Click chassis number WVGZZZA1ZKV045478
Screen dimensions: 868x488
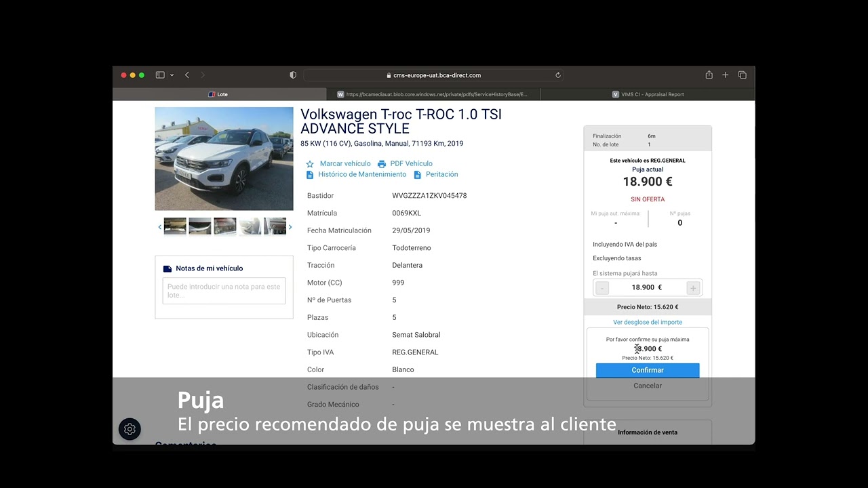[429, 195]
